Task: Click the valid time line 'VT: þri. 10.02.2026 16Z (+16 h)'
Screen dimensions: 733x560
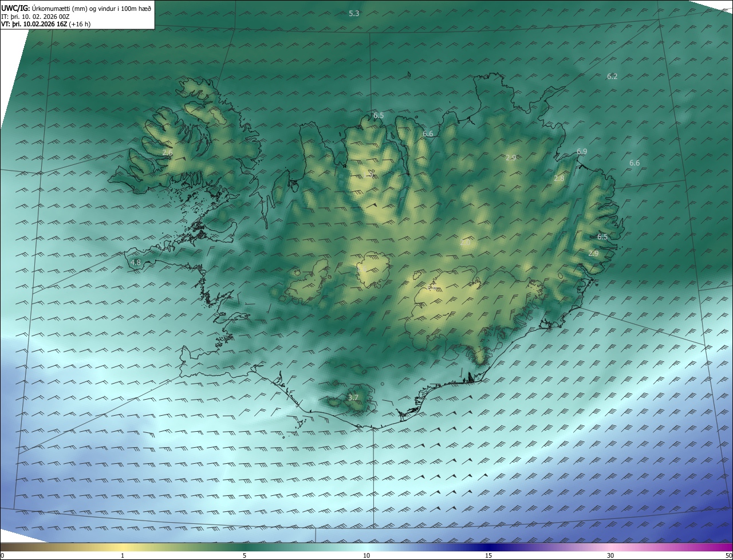Action: (46, 24)
